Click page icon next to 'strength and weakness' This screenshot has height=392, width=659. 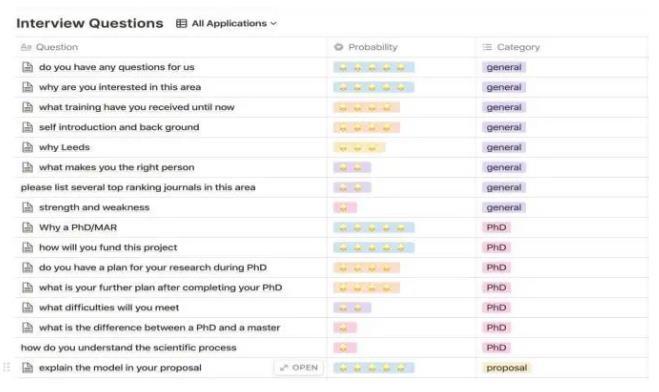coord(27,208)
